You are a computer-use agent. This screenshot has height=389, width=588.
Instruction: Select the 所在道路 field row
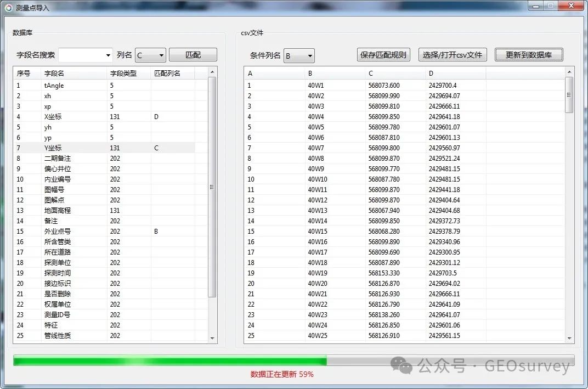tap(104, 252)
